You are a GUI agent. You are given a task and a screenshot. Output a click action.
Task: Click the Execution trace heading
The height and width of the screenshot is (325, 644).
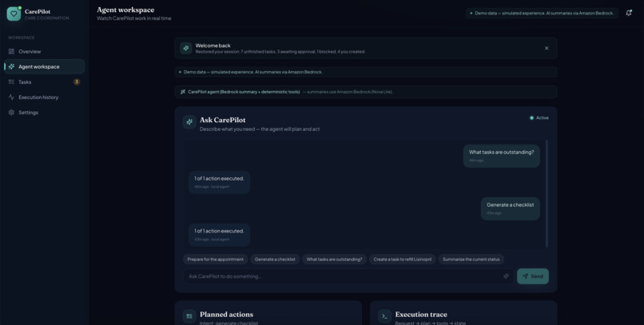click(421, 315)
